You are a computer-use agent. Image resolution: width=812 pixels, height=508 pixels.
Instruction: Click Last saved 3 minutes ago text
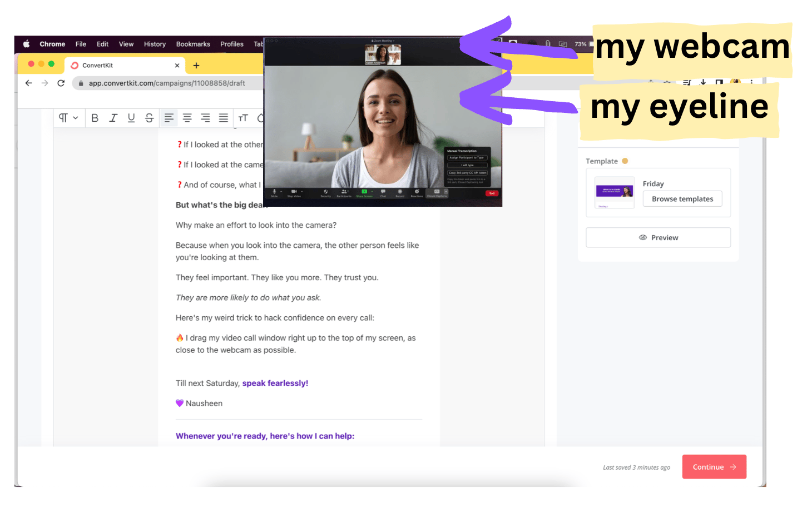click(636, 467)
